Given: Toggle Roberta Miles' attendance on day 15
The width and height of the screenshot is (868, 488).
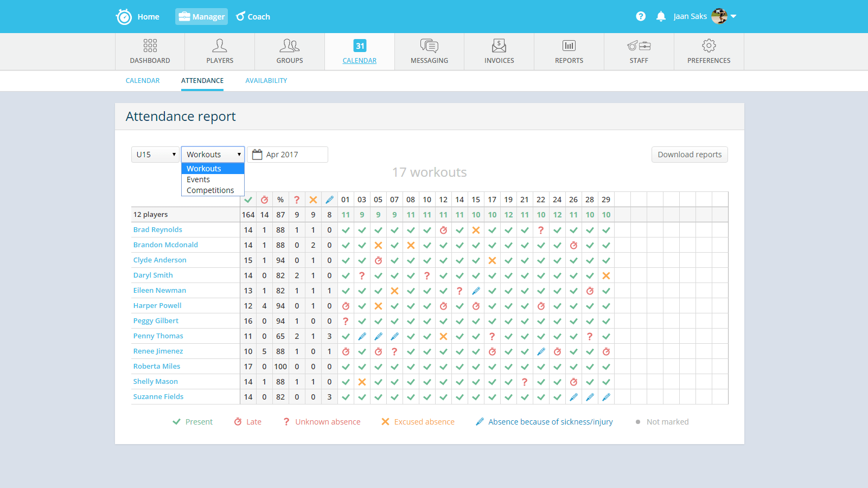Looking at the screenshot, I should pos(476,367).
